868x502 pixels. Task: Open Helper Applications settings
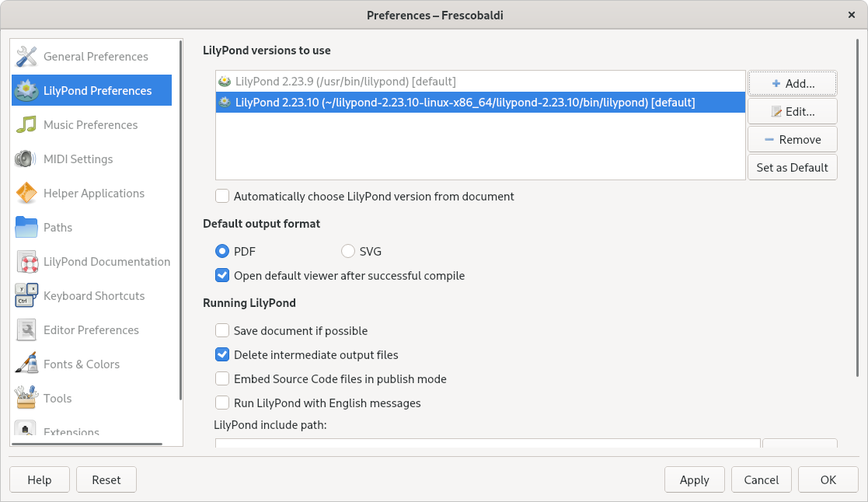coord(26,193)
